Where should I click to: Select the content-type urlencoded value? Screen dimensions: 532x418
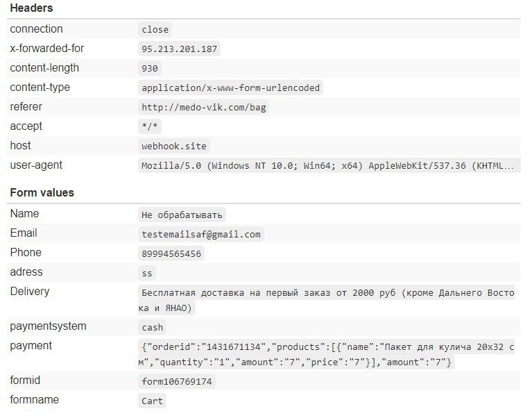[x=230, y=88]
